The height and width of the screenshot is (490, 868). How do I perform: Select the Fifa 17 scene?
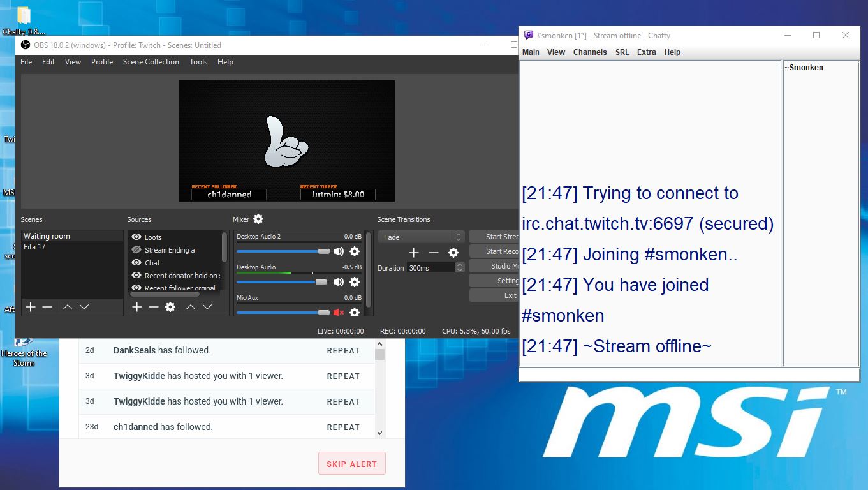tap(72, 247)
